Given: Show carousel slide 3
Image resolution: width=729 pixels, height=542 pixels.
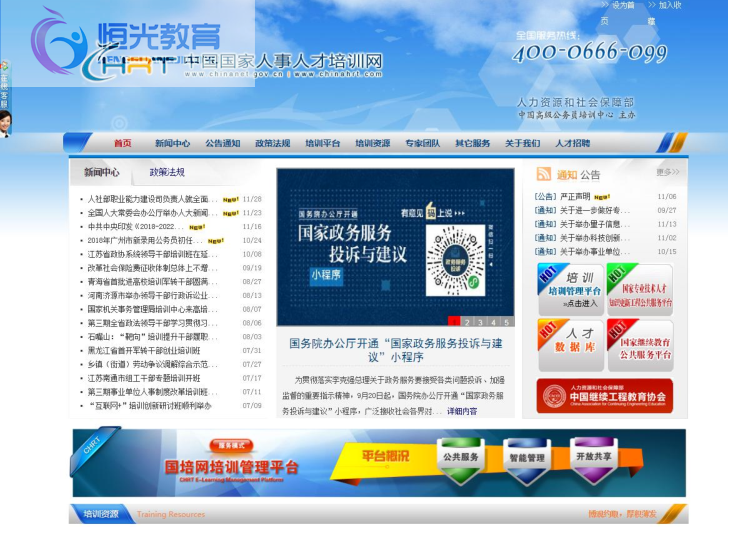Looking at the screenshot, I should pyautogui.click(x=480, y=321).
